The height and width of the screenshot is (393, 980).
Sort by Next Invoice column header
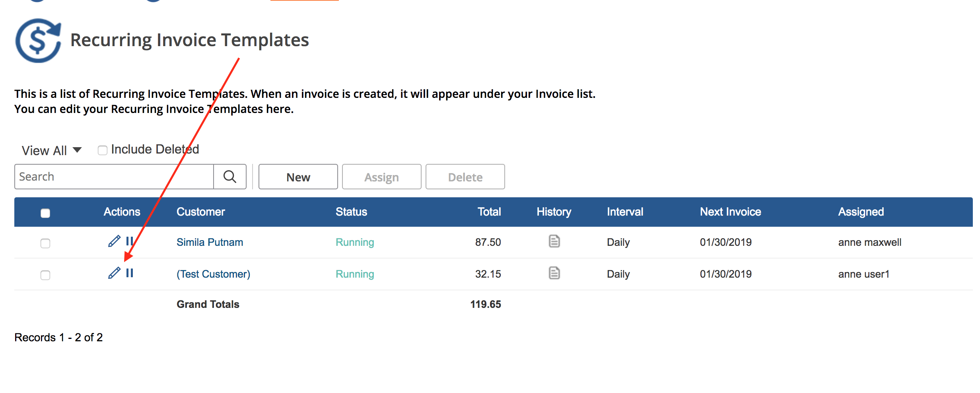[730, 212]
